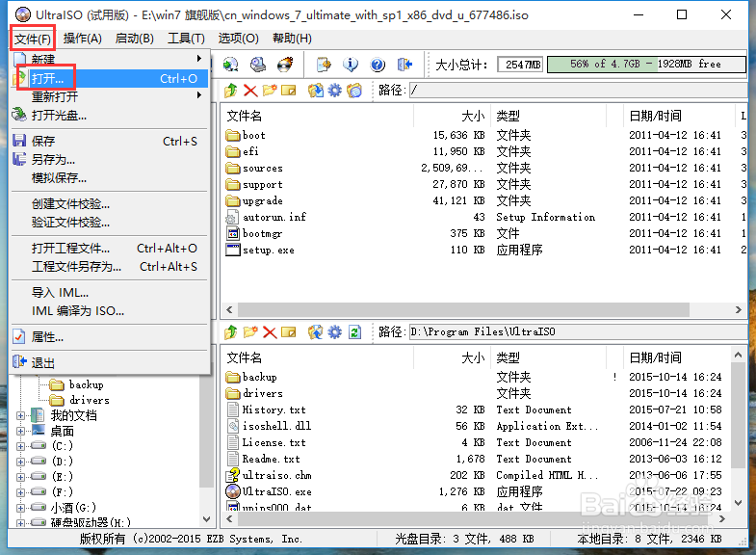Expand the (E:) drive node
This screenshot has height=555, width=756.
(x=20, y=477)
